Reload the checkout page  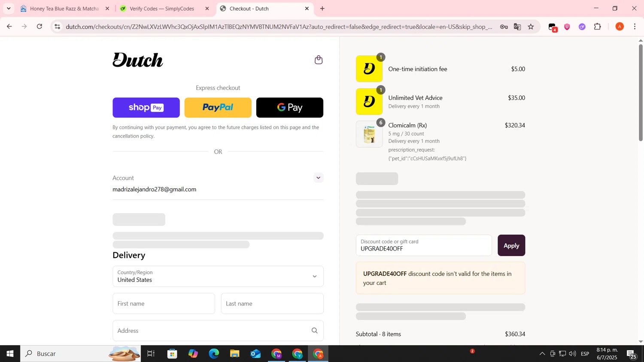(x=39, y=27)
